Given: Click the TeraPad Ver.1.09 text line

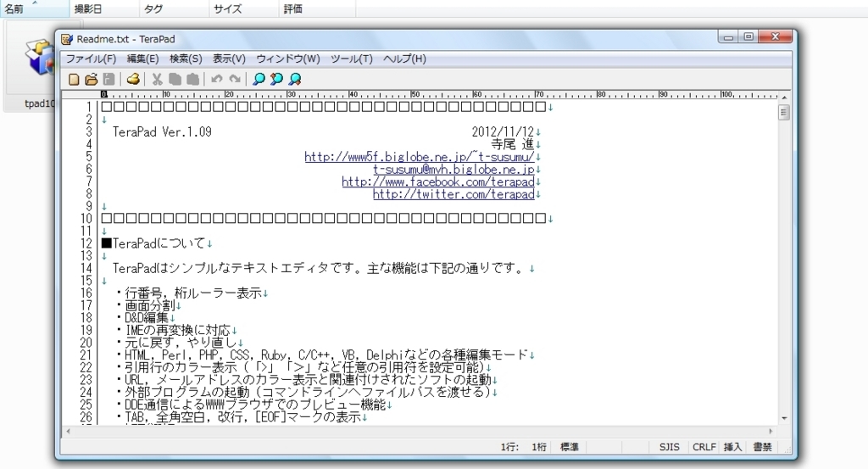Looking at the screenshot, I should pos(162,131).
